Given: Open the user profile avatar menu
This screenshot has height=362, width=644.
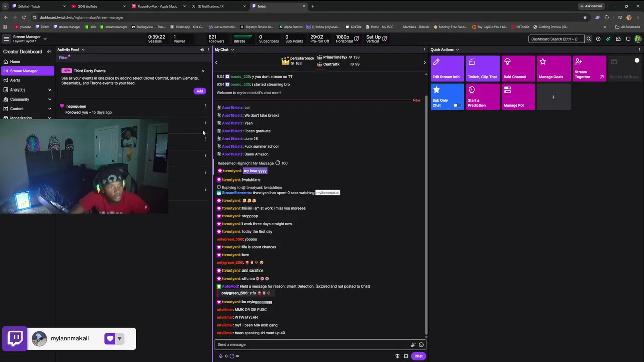Looking at the screenshot, I should (638, 39).
